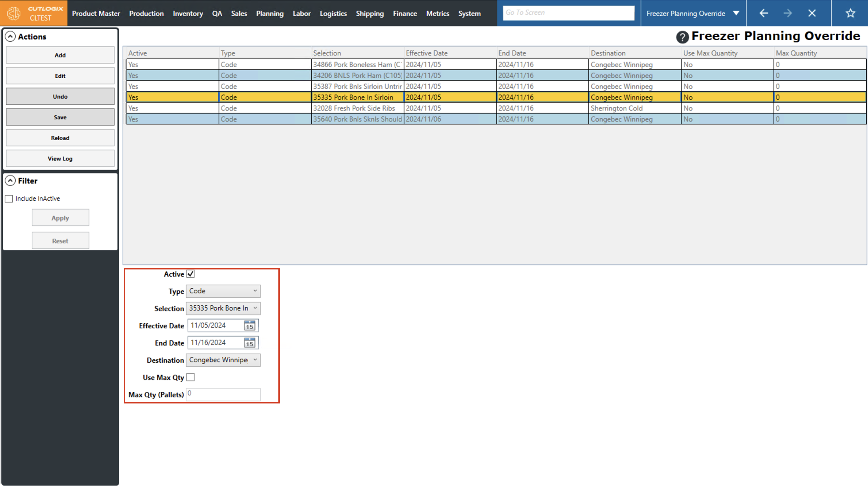The width and height of the screenshot is (868, 486).
Task: Click the Save button
Action: (x=60, y=117)
